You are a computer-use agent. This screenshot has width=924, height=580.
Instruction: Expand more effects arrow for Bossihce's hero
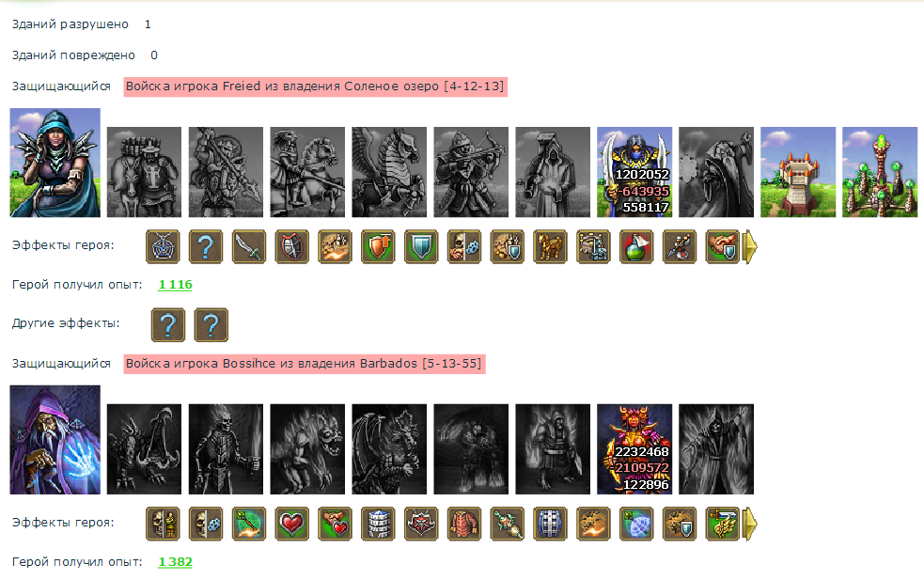click(749, 524)
